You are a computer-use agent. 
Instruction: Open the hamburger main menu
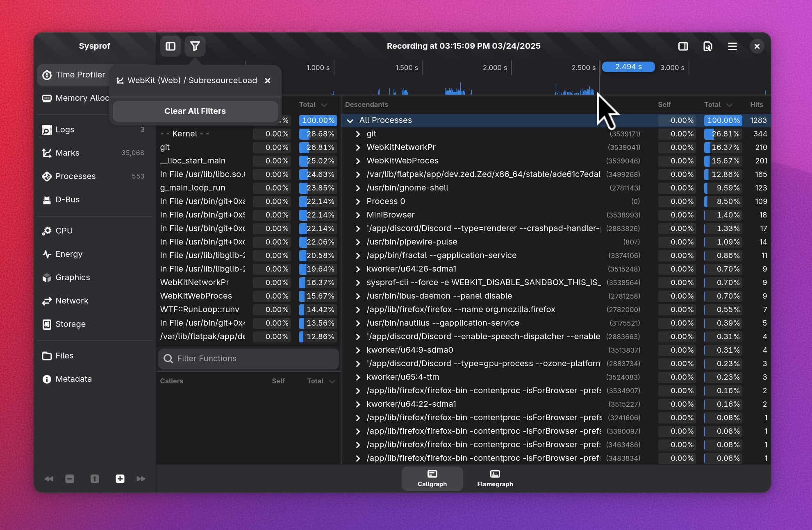732,46
